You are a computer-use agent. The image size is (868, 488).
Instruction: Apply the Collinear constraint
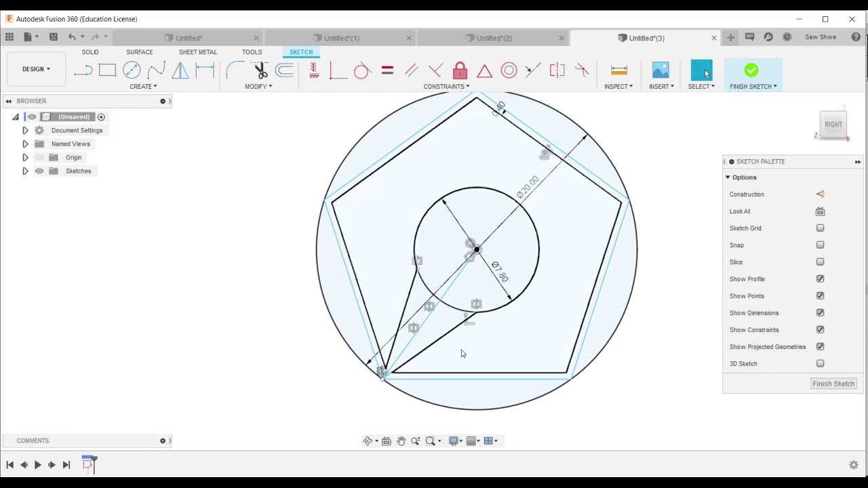click(x=533, y=70)
